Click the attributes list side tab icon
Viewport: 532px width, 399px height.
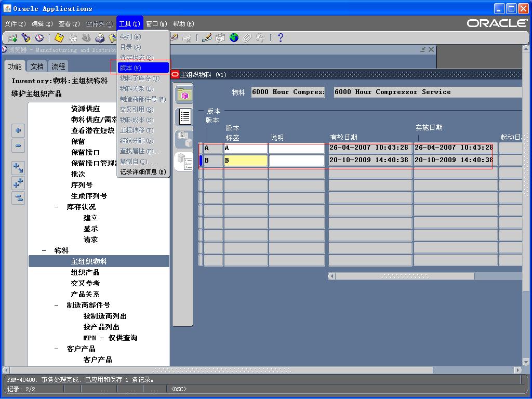click(x=184, y=117)
